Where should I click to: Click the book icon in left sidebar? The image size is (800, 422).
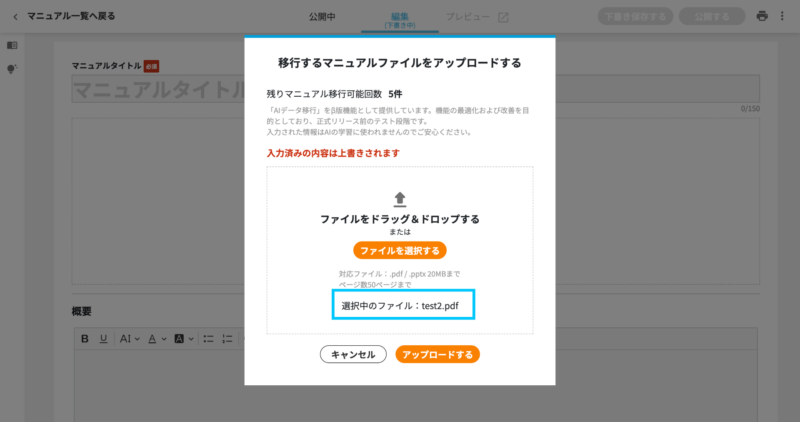pyautogui.click(x=12, y=46)
